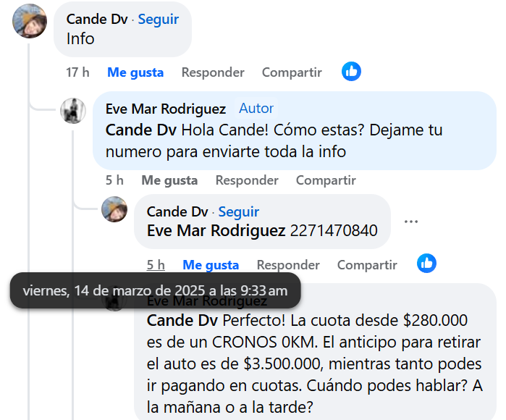Viewport: 506px width, 420px height.
Task: Follow Cande Dv via the top Seguir link
Action: [x=158, y=19]
